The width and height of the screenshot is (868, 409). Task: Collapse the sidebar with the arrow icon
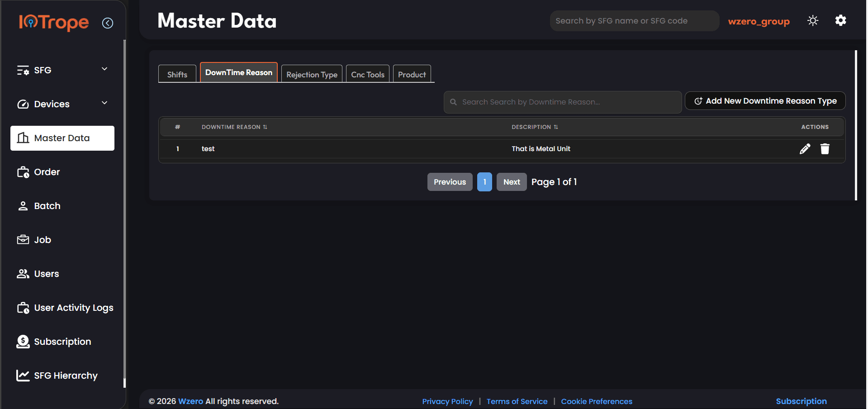[108, 23]
